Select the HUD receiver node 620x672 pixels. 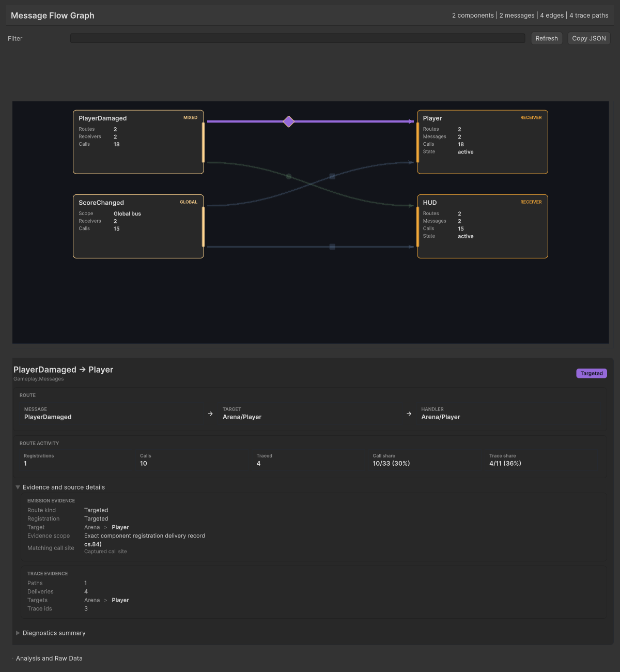pyautogui.click(x=483, y=226)
